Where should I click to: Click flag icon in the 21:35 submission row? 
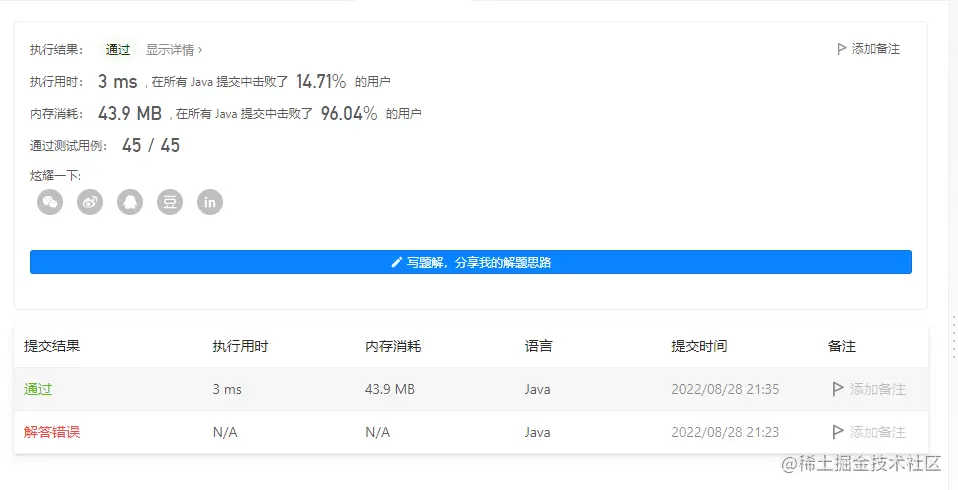(838, 389)
